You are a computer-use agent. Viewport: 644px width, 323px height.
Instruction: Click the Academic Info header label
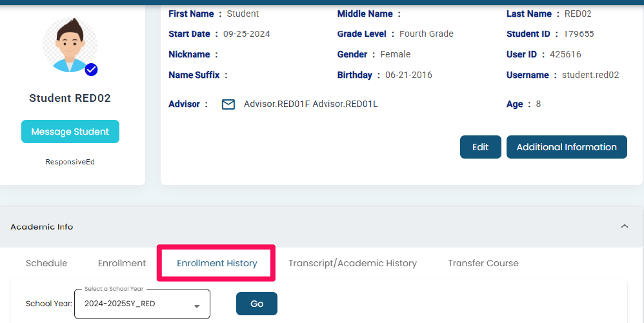pos(42,227)
